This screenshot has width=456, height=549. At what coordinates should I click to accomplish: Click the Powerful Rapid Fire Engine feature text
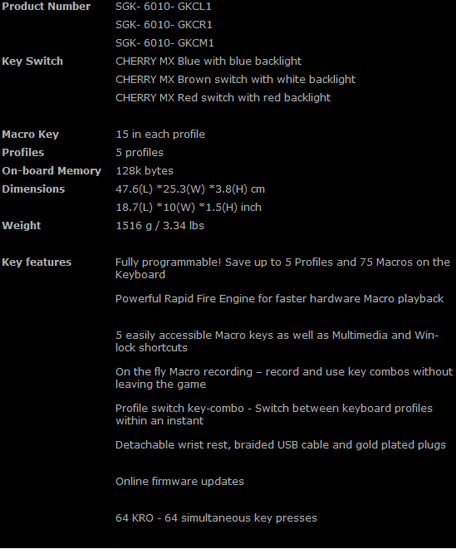279,299
